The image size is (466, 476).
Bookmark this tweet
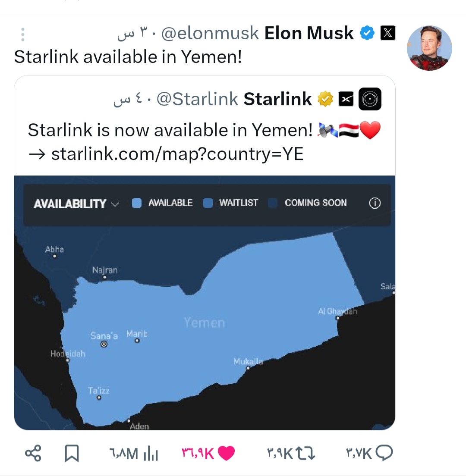[x=71, y=453]
